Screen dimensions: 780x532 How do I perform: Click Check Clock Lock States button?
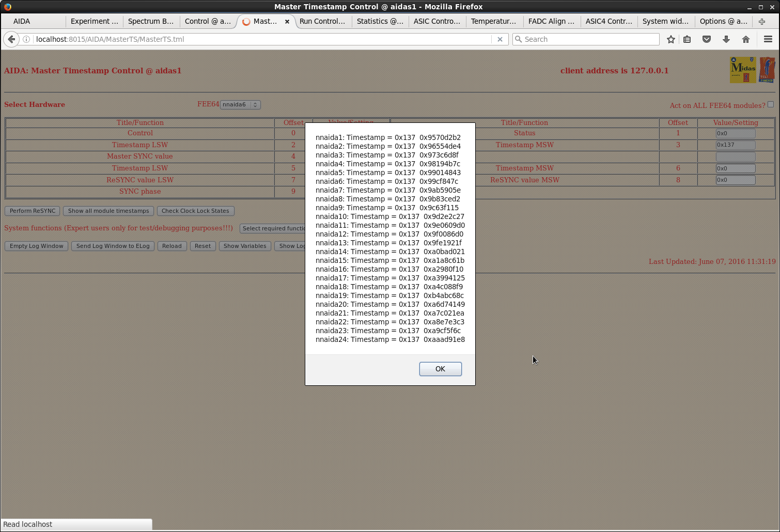tap(195, 211)
